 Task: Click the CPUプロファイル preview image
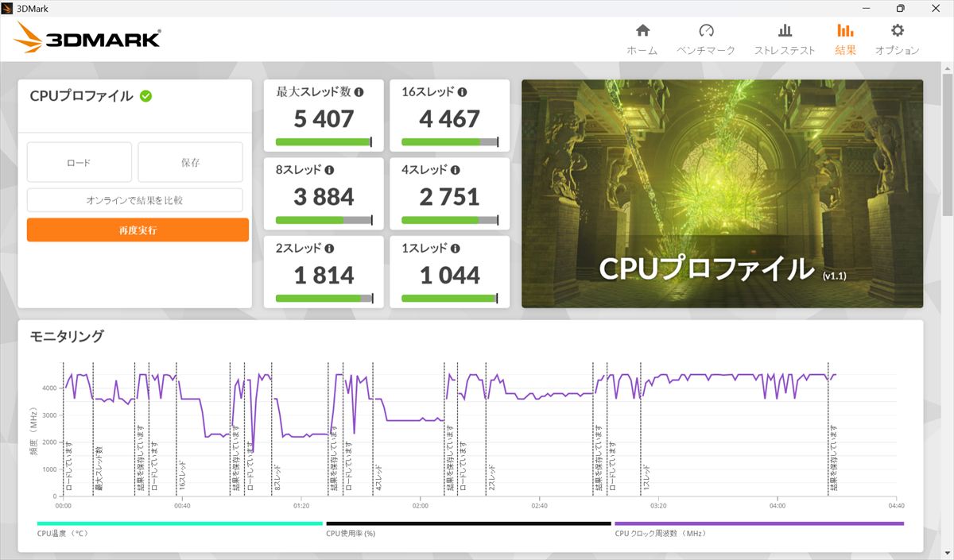[x=722, y=193]
